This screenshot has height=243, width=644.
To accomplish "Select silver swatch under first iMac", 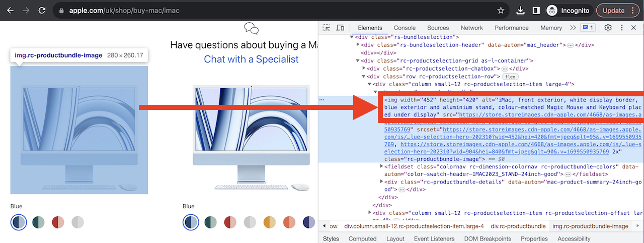I will coord(77,222).
